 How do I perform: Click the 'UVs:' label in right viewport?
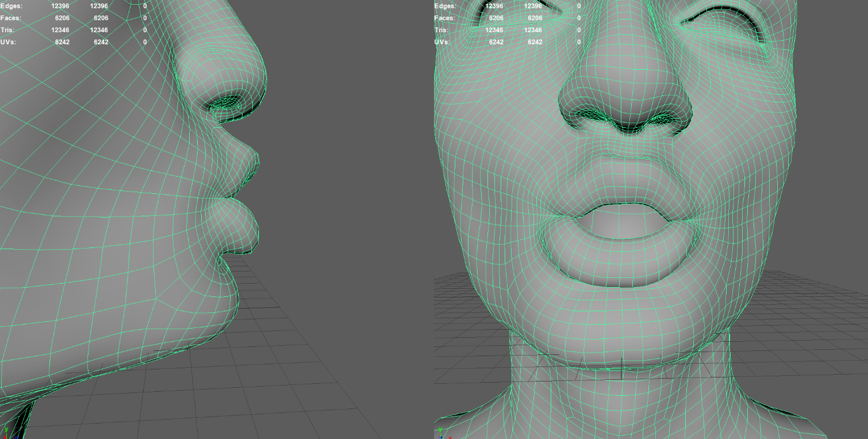click(x=442, y=42)
